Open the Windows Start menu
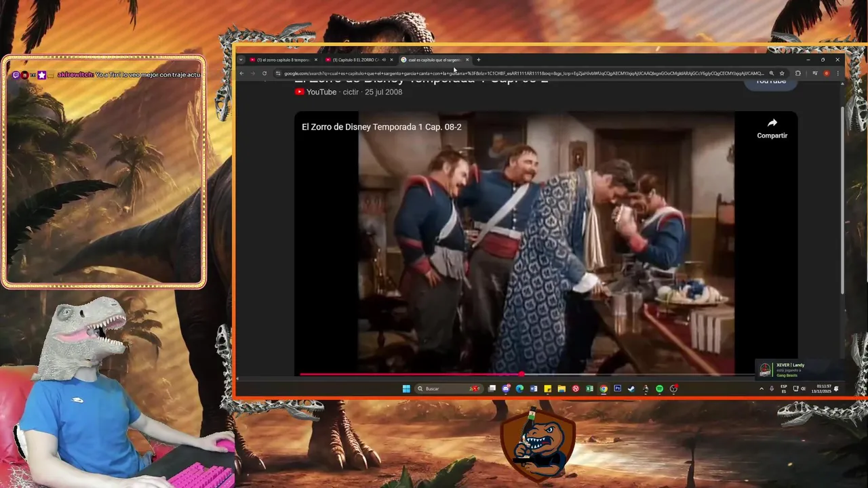Screen dimensions: 868x488 pyautogui.click(x=406, y=389)
